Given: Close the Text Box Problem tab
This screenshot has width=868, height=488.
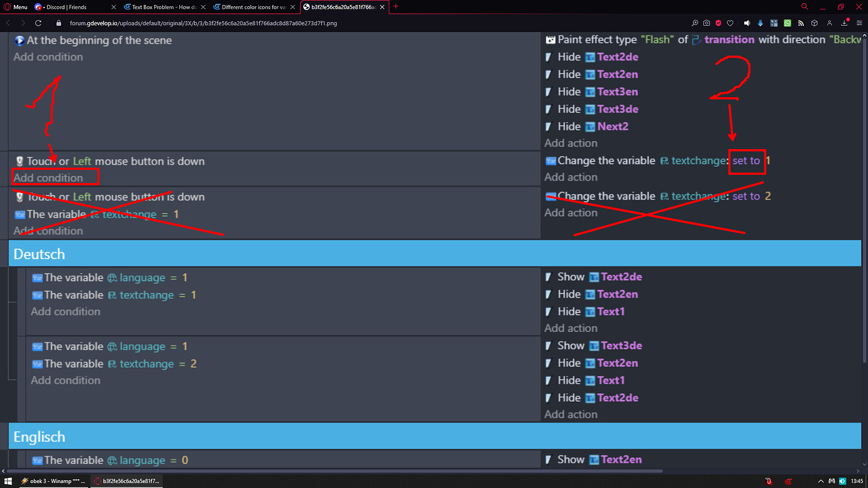Looking at the screenshot, I should click(203, 7).
